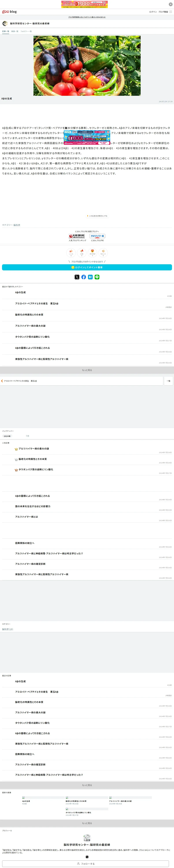Open the 脳科学 category link below article

point(17,225)
